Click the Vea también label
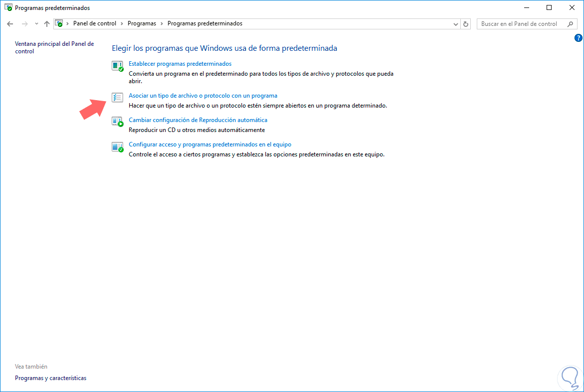The image size is (584, 392). [31, 366]
